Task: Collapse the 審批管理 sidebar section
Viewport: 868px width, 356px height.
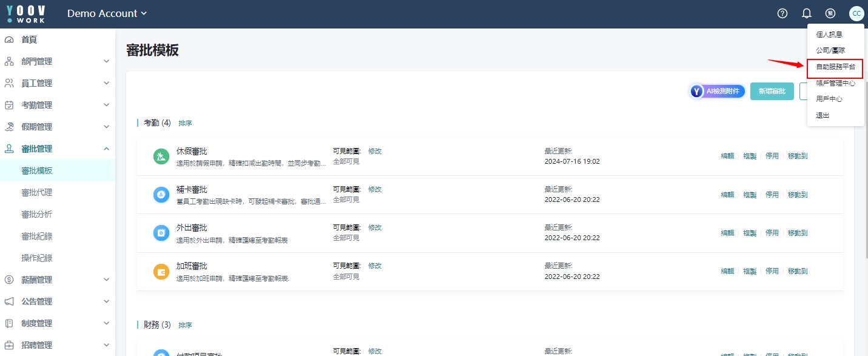Action: pos(57,149)
